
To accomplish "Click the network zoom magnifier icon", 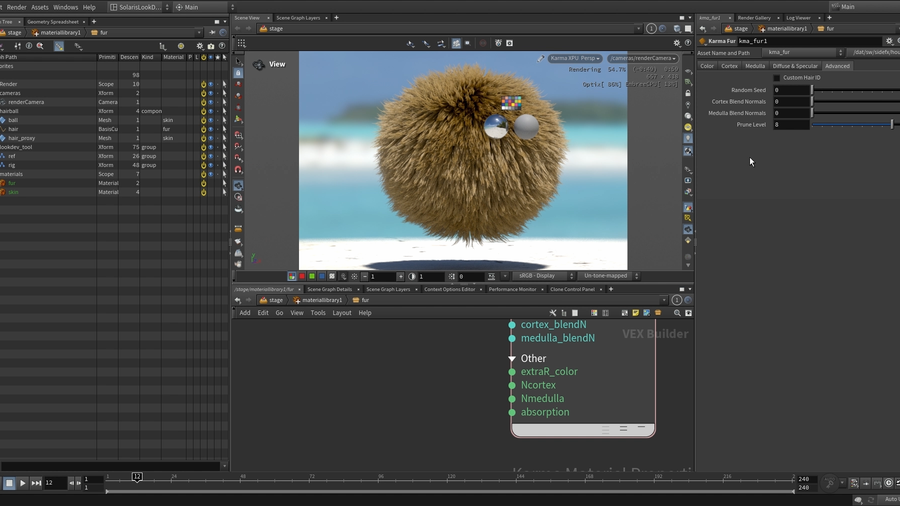I will tap(677, 313).
